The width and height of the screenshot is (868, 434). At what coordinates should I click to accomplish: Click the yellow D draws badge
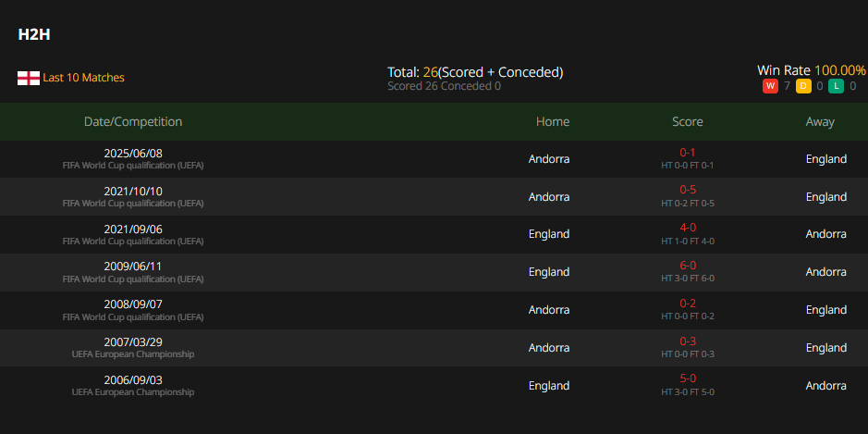tap(803, 86)
